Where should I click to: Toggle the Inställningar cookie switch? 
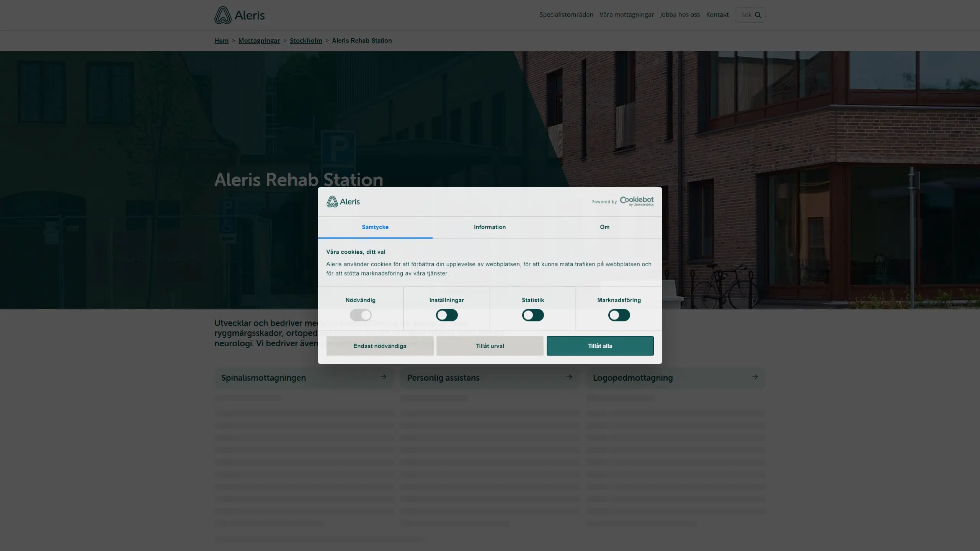click(447, 315)
